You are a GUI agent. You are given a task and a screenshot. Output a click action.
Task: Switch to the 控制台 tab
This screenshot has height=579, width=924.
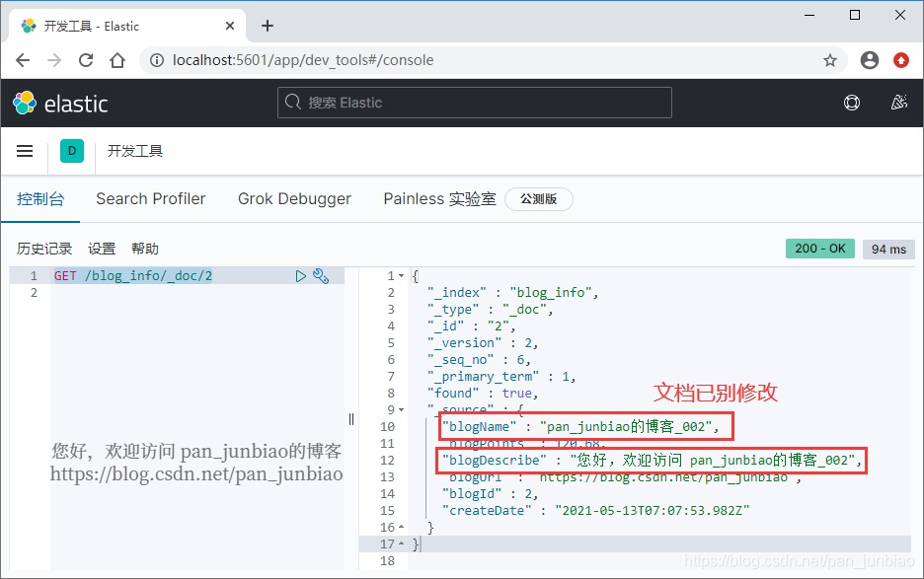(40, 199)
